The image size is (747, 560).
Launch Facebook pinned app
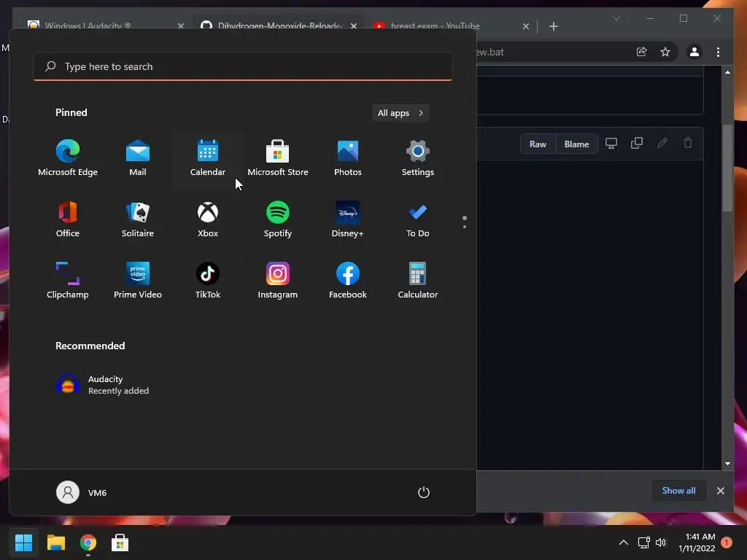coord(348,281)
